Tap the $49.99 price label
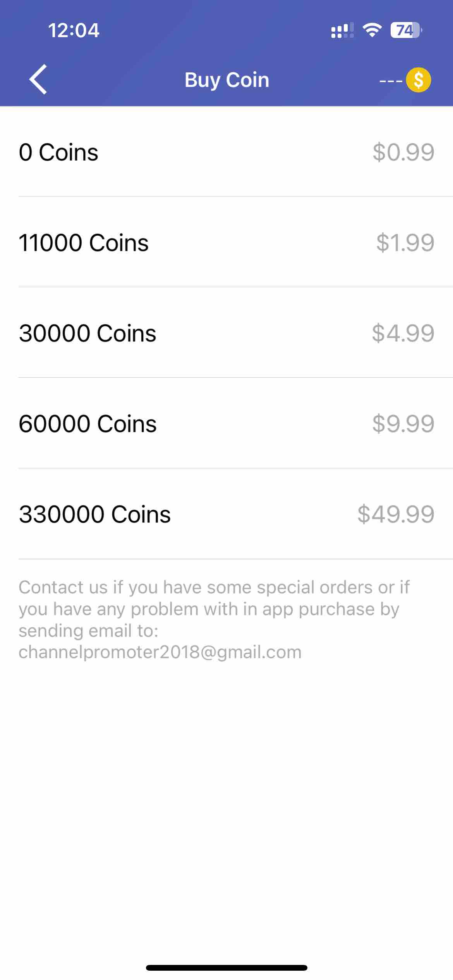The height and width of the screenshot is (980, 453). (x=396, y=514)
